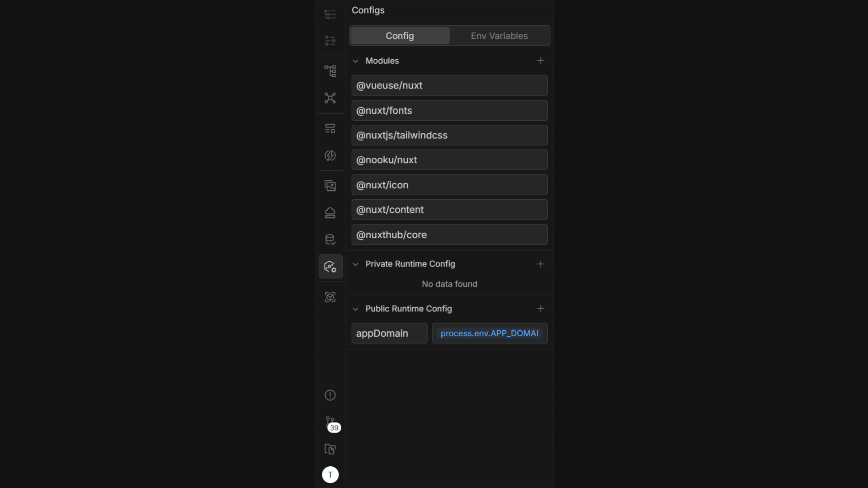This screenshot has width=868, height=488.
Task: Collapse the Public Runtime Config section
Action: 356,309
